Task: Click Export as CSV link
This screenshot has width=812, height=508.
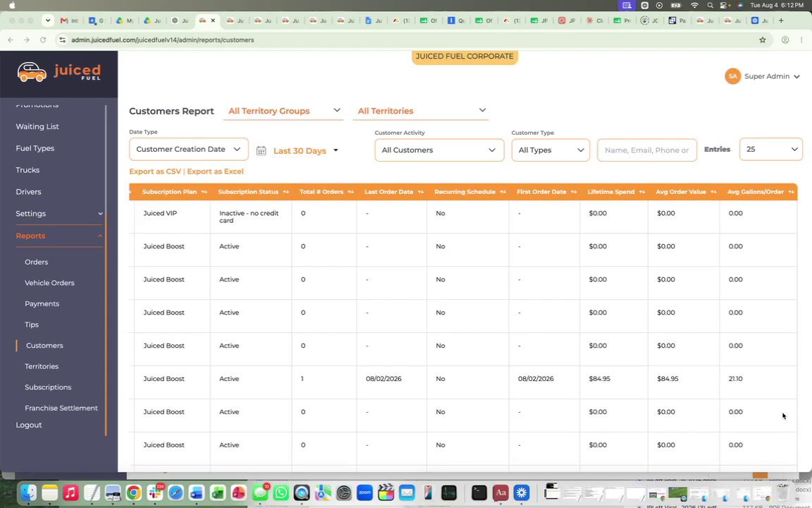Action: 155,171
